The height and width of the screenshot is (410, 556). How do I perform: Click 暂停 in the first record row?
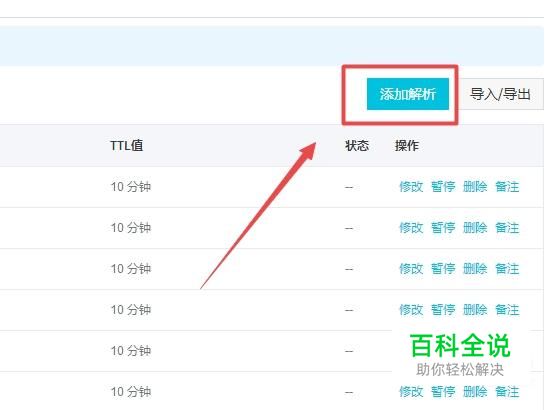pyautogui.click(x=443, y=187)
